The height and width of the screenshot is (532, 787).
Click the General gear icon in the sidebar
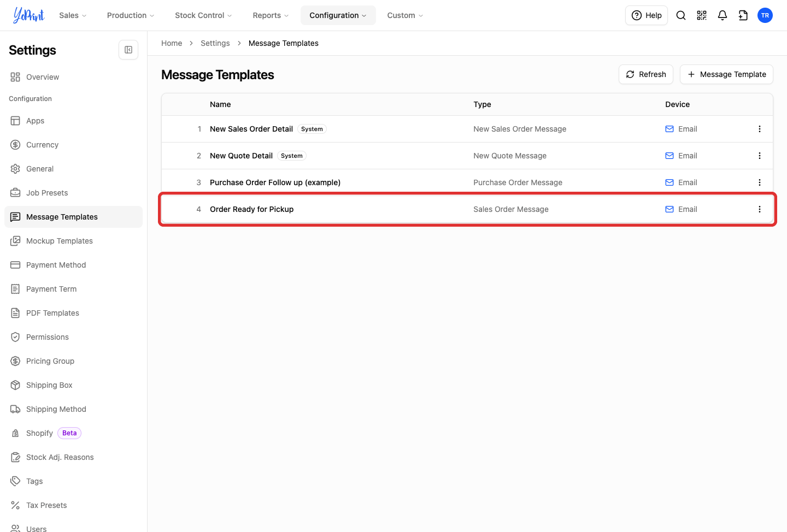[15, 169]
